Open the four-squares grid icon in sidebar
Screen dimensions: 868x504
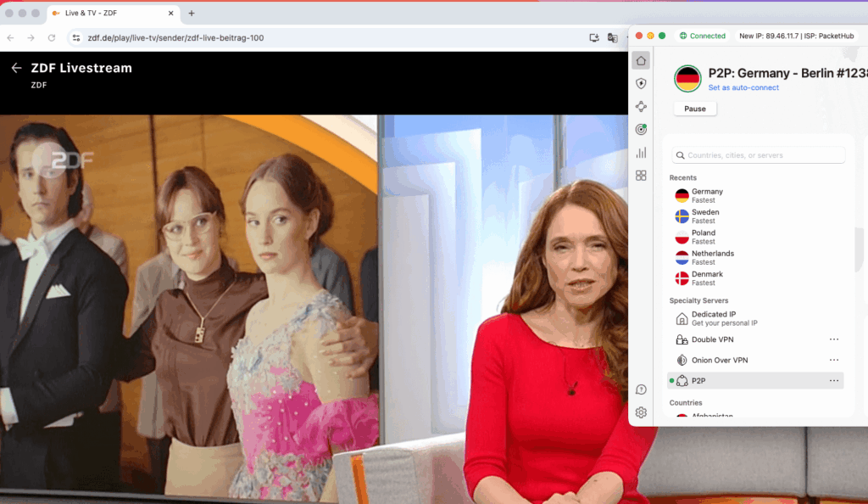click(641, 176)
